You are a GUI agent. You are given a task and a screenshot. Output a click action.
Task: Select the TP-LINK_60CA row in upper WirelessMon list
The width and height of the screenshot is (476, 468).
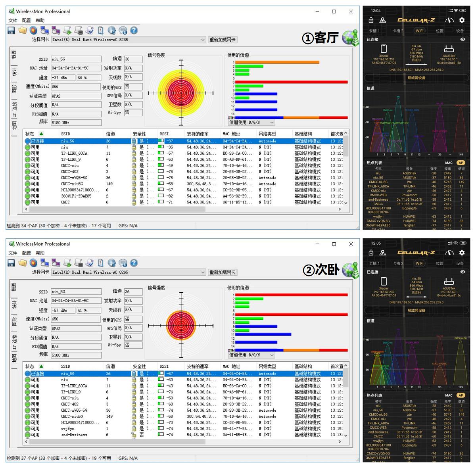click(183, 153)
